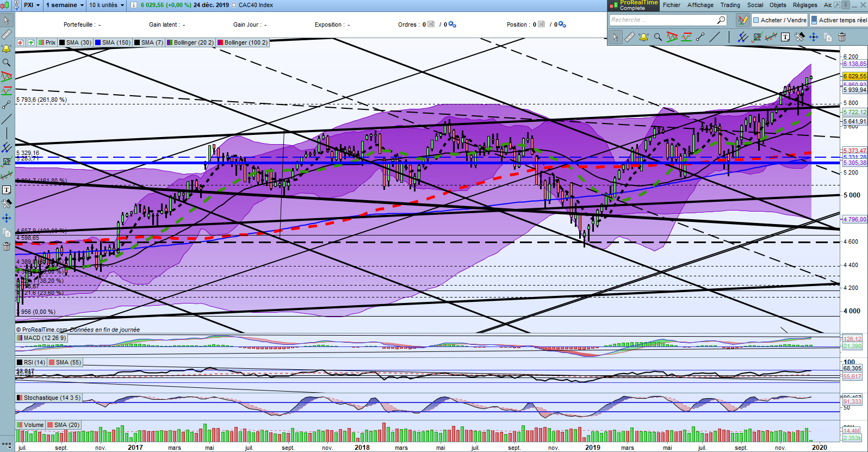This screenshot has height=452, width=868.
Task: Open the Objets menu
Action: point(778,5)
